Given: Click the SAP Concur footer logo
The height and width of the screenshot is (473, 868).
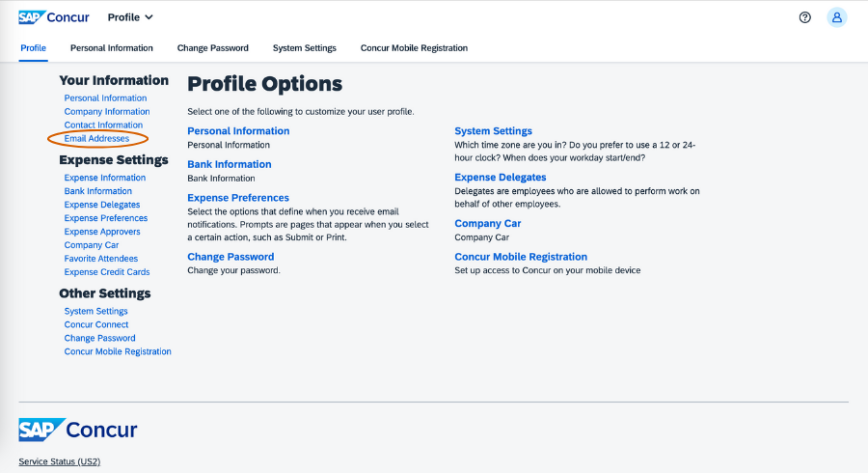Looking at the screenshot, I should click(78, 430).
